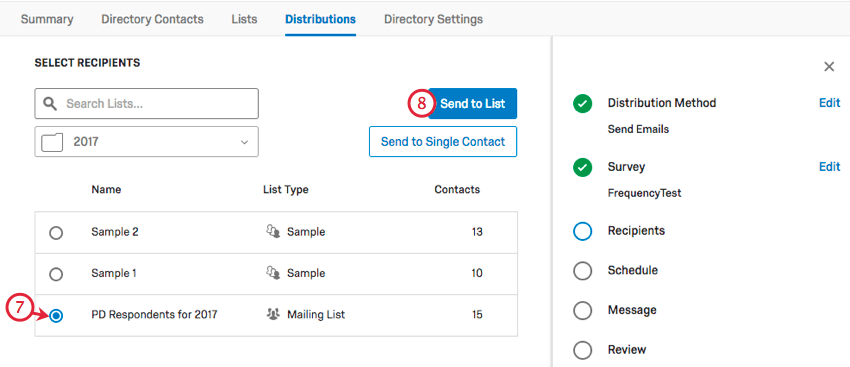850x367 pixels.
Task: Click the Mailing List people icon
Action: 273,314
